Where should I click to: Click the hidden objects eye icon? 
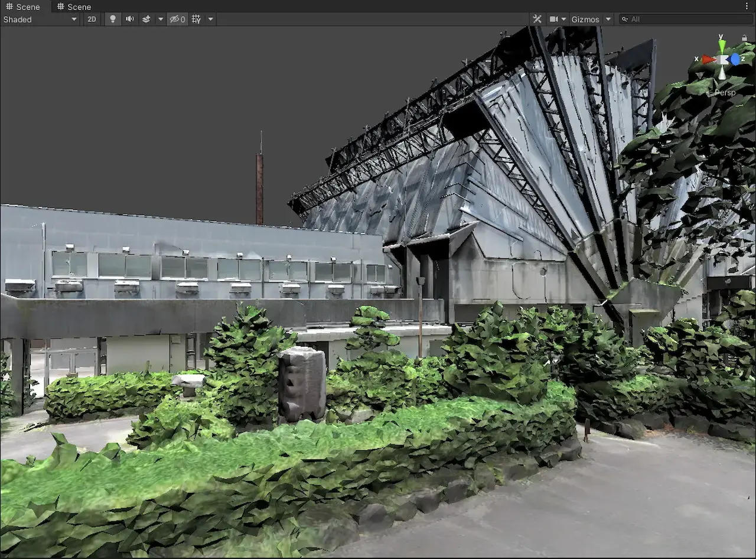click(177, 19)
